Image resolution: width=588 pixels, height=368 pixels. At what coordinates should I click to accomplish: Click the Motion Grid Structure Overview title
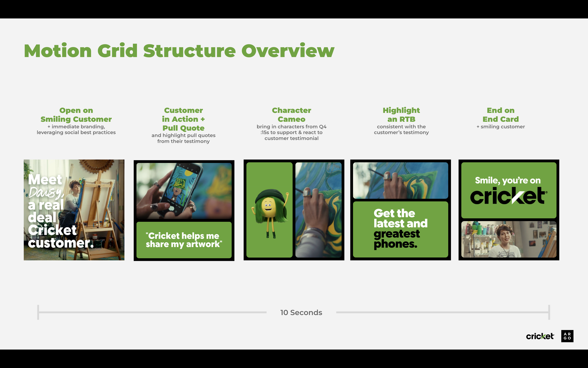[x=179, y=51]
